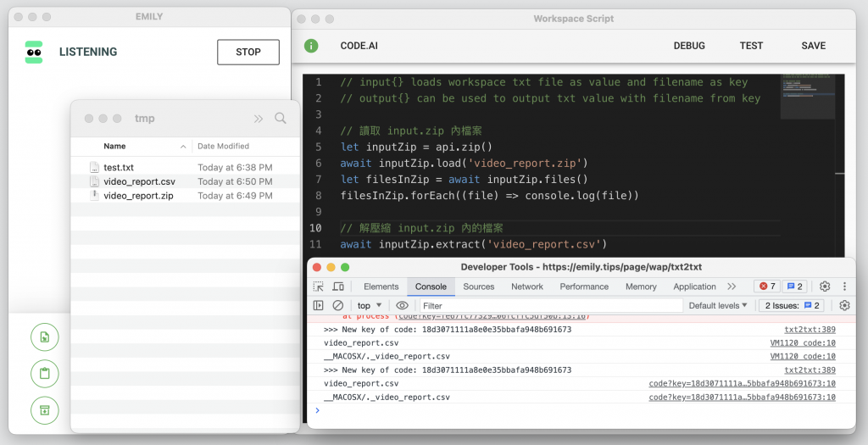Open the DevTools three-dot menu
868x445 pixels.
tap(845, 286)
